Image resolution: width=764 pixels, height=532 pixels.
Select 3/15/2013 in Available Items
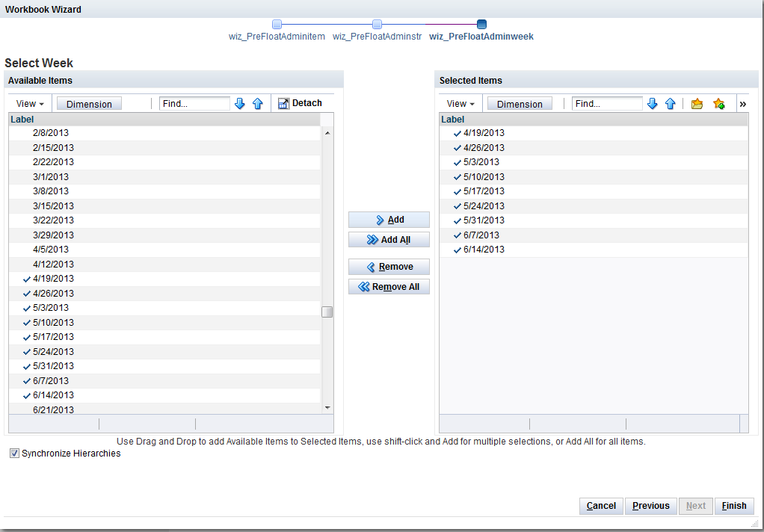pos(164,206)
